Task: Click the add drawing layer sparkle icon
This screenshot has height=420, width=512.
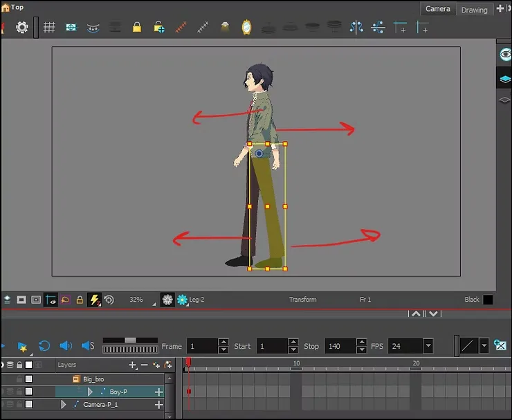Action: [x=156, y=365]
